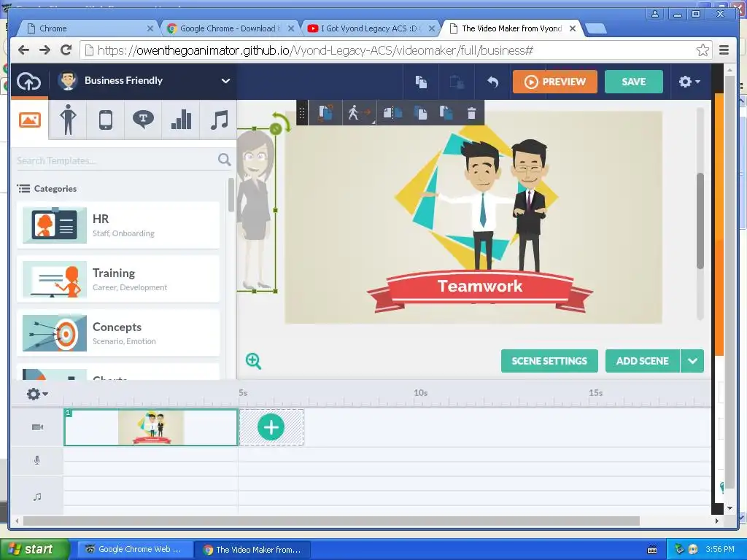Image resolution: width=747 pixels, height=560 pixels.
Task: Click the Chrome user profile icon
Action: click(x=655, y=14)
